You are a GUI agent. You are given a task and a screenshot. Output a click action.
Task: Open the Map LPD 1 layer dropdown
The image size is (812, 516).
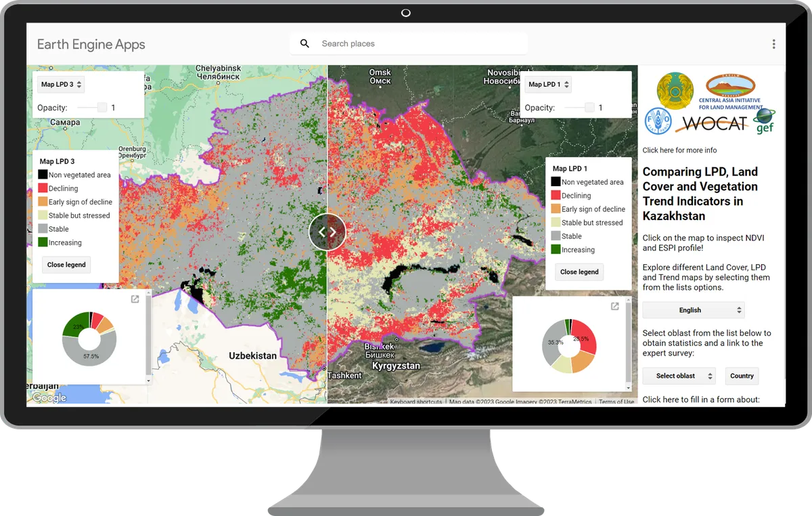click(548, 85)
